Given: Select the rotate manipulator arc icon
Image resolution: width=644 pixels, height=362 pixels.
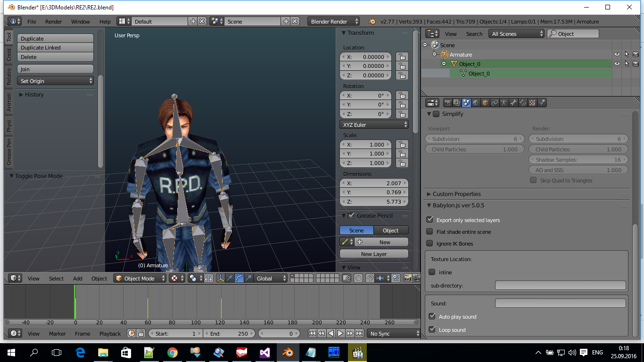Looking at the screenshot, I should pyautogui.click(x=239, y=279).
